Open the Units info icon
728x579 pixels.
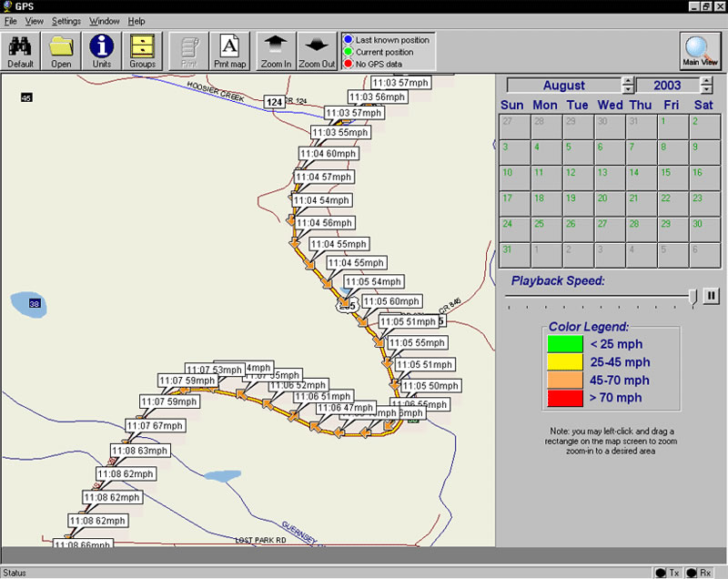click(x=101, y=51)
